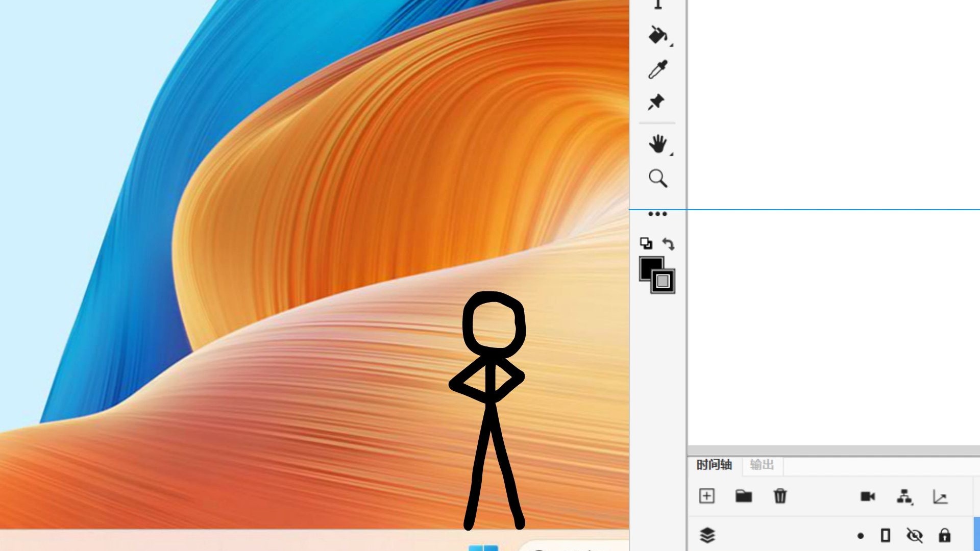
Task: Open the three-dots edit toolbar menu
Action: point(657,214)
